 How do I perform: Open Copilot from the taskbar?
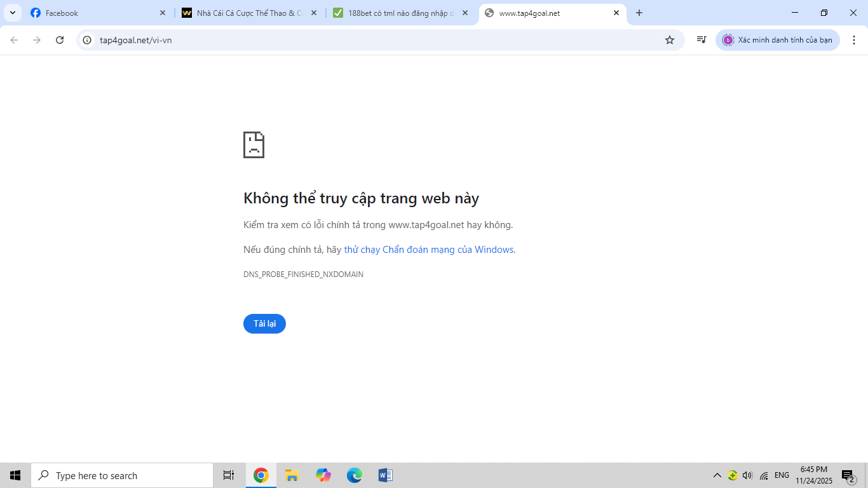point(323,475)
